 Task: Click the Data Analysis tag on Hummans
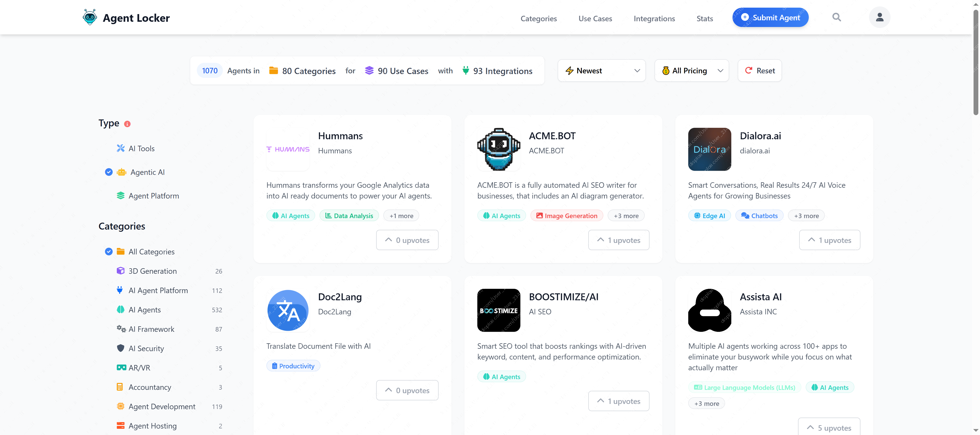[349, 216]
